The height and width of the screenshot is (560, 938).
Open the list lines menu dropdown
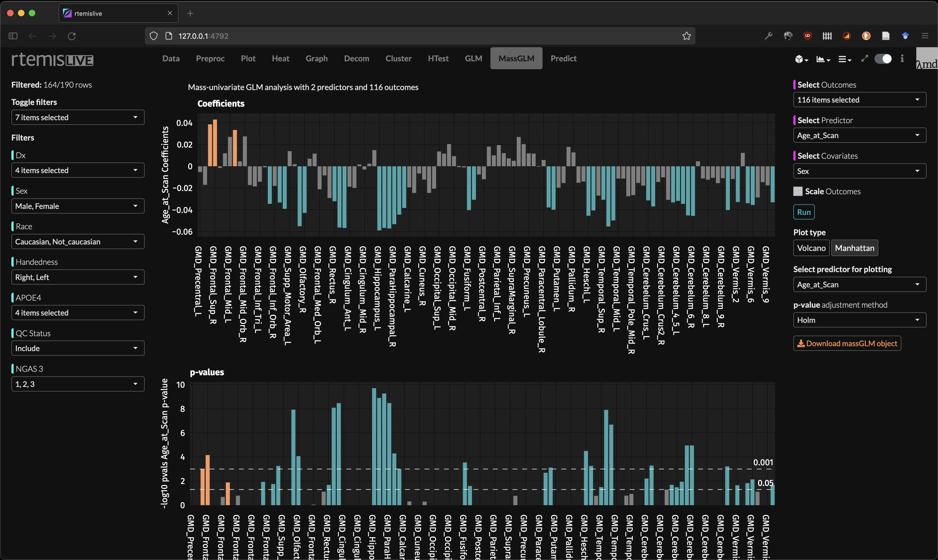coord(844,59)
